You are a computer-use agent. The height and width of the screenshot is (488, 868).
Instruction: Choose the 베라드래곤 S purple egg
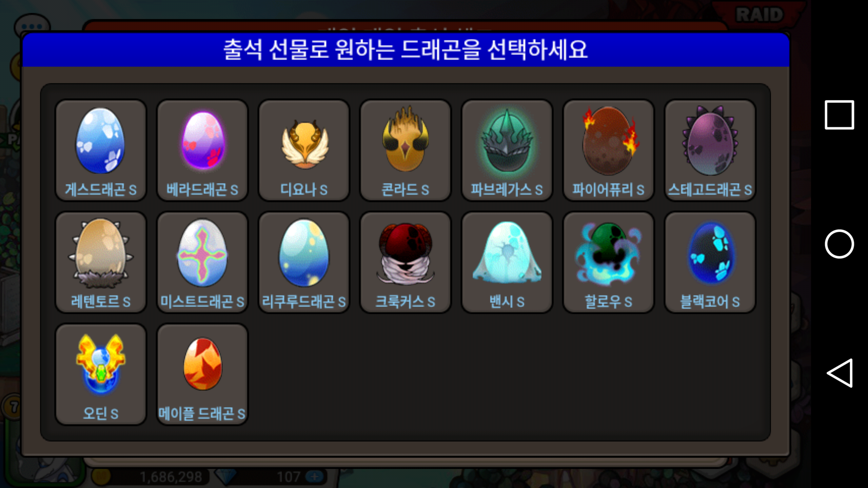(202, 150)
